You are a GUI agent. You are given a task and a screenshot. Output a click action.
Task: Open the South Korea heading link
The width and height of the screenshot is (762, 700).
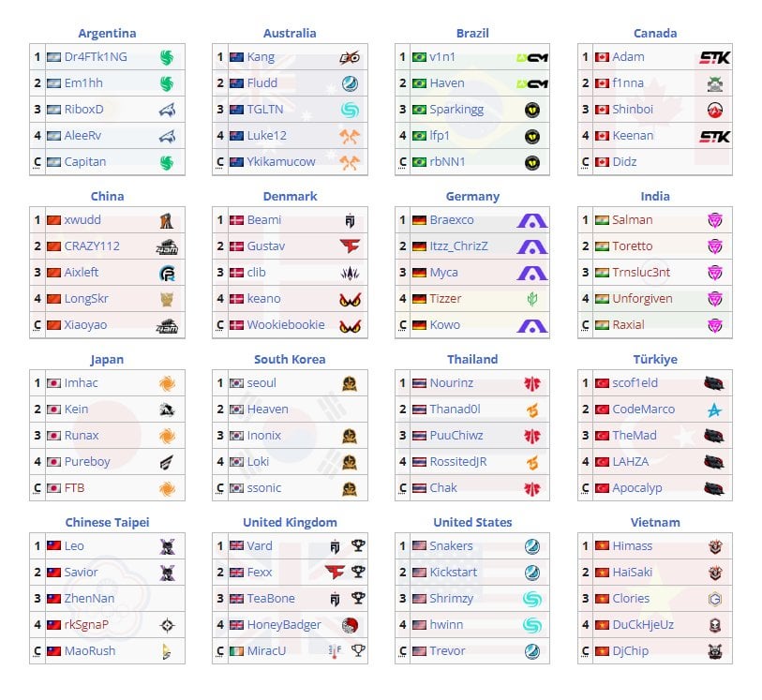click(289, 359)
